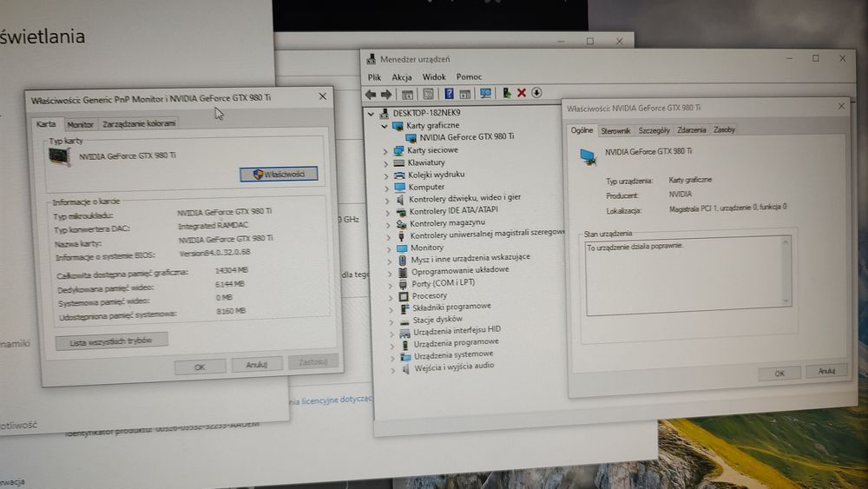Click the DESKTOP-182NEK9 computer icon in tree
Viewport: 868px width, 489px height.
(x=385, y=113)
